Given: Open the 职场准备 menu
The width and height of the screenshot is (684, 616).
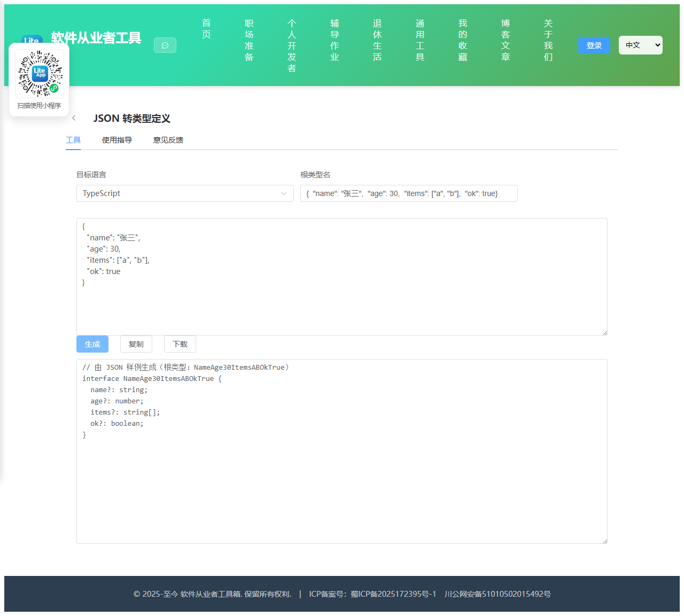Looking at the screenshot, I should coord(249,40).
